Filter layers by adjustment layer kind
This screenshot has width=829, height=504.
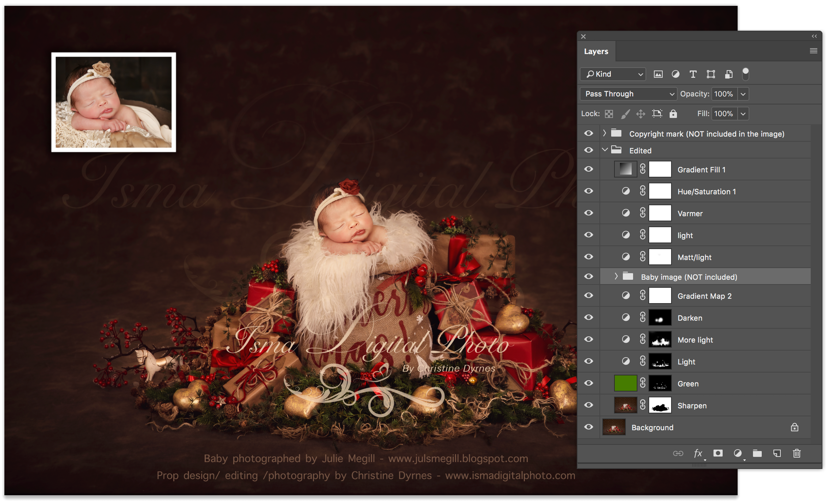pos(675,75)
